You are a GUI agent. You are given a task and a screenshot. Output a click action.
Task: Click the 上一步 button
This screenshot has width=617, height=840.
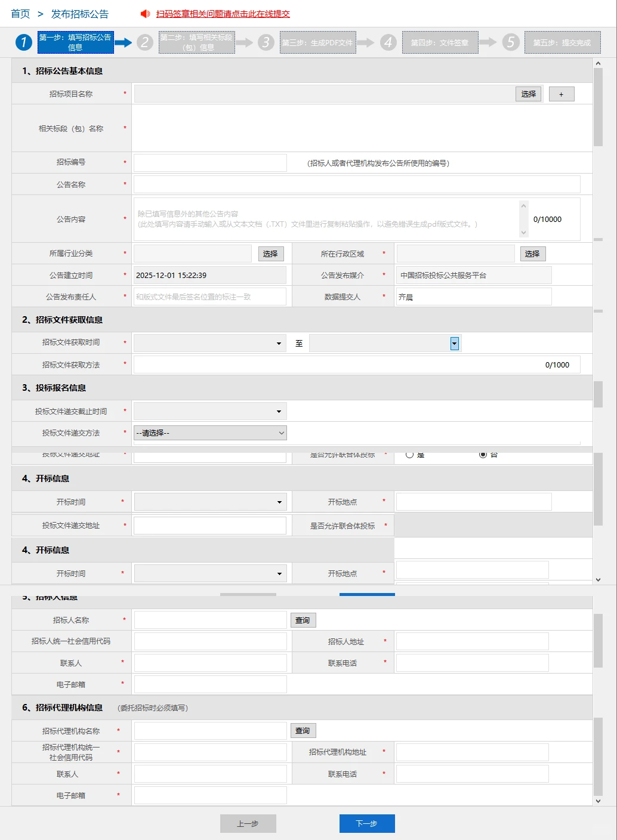[248, 823]
